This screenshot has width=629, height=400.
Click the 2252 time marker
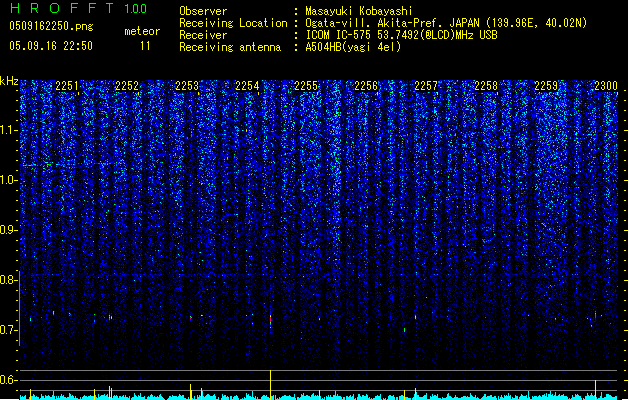[x=127, y=86]
